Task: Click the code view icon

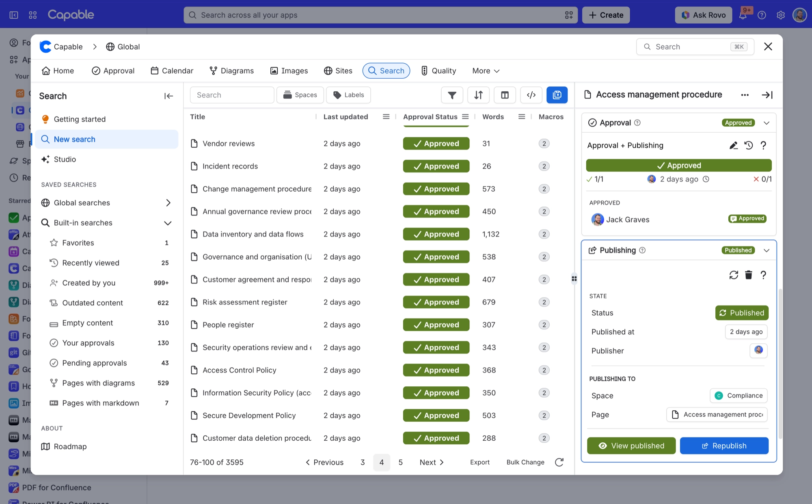Action: coord(531,95)
